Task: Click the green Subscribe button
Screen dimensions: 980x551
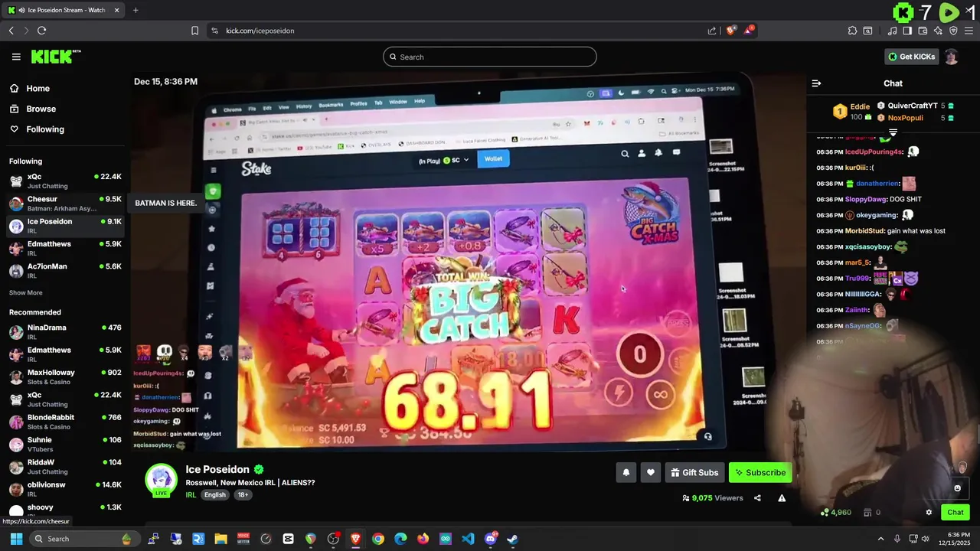Action: pyautogui.click(x=760, y=472)
